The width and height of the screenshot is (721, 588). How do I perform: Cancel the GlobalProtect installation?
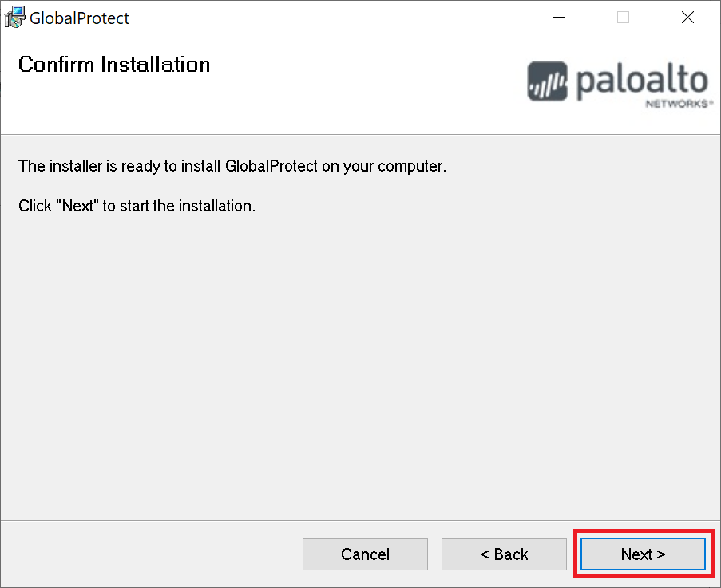pyautogui.click(x=365, y=554)
